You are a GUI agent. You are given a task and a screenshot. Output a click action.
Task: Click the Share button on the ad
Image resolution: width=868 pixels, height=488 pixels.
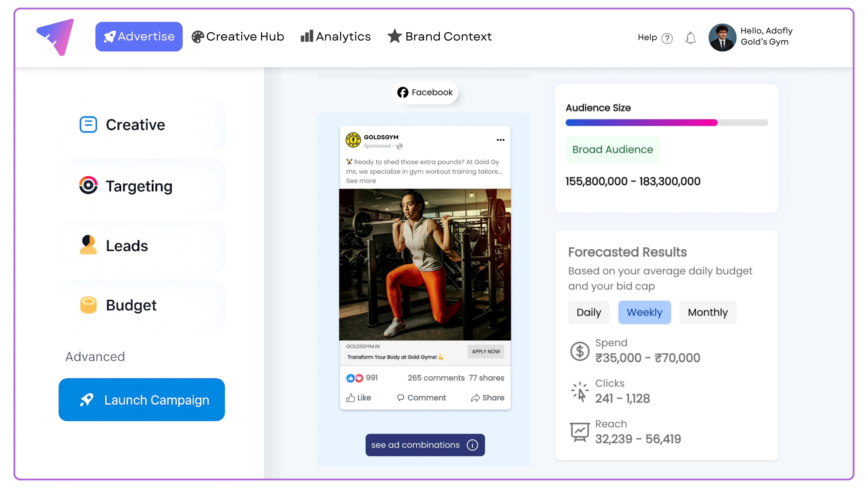click(488, 398)
